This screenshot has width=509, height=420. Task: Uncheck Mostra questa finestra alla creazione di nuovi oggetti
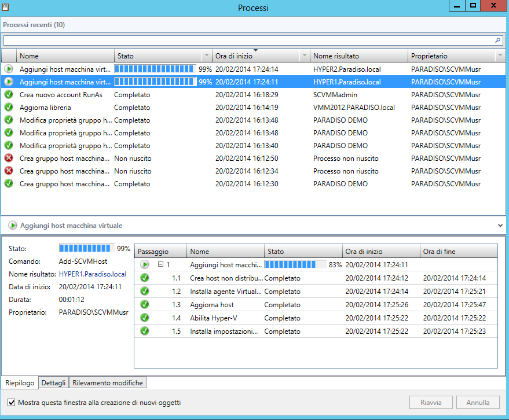coord(10,402)
